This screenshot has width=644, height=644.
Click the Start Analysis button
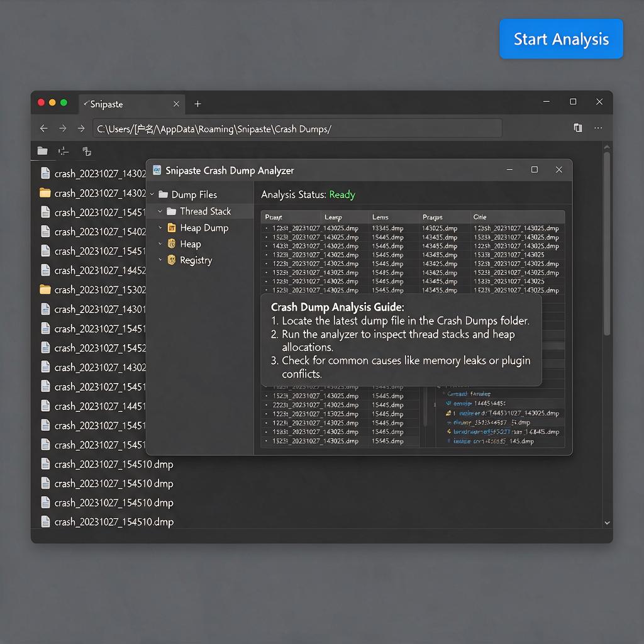560,38
